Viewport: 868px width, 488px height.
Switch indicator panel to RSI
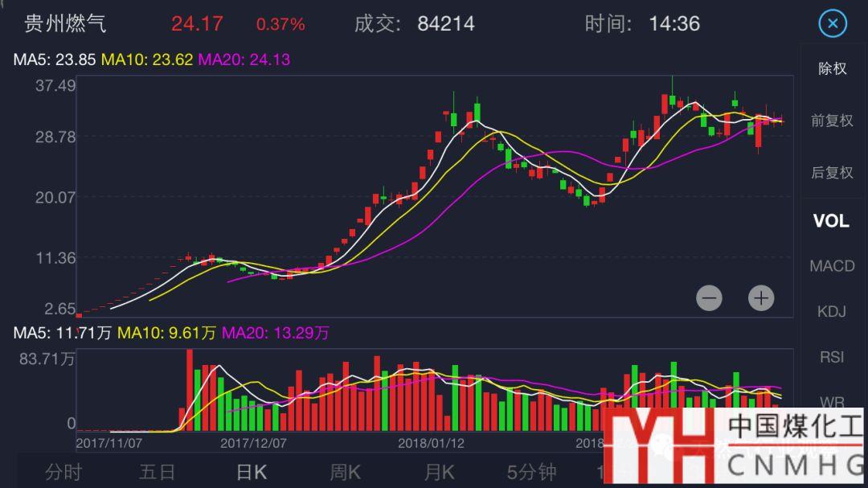[x=832, y=357]
